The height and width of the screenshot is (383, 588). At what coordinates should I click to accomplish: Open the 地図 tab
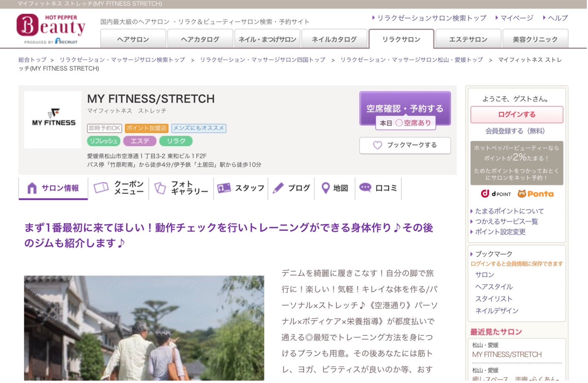click(x=335, y=188)
